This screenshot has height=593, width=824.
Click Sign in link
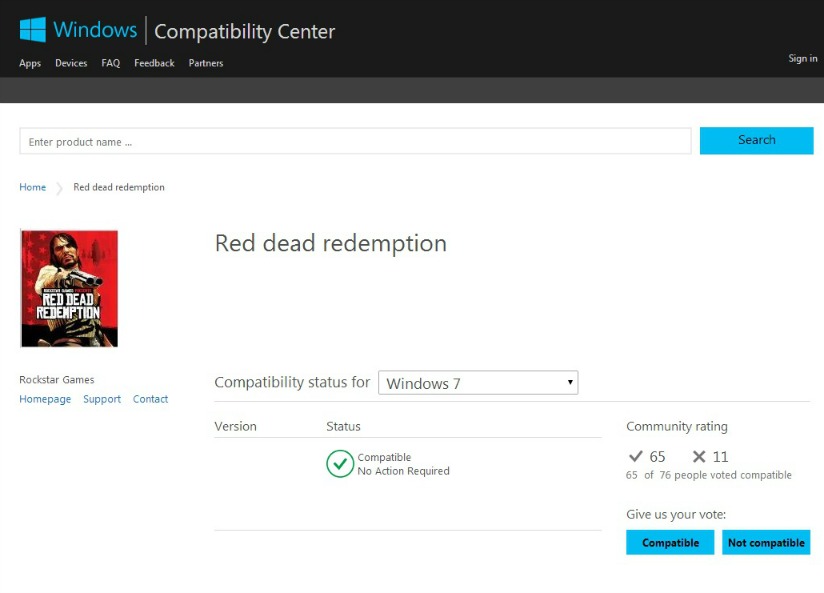click(802, 59)
